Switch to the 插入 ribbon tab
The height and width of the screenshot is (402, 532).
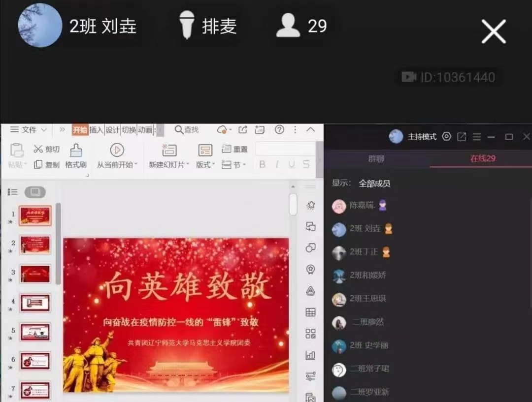96,130
